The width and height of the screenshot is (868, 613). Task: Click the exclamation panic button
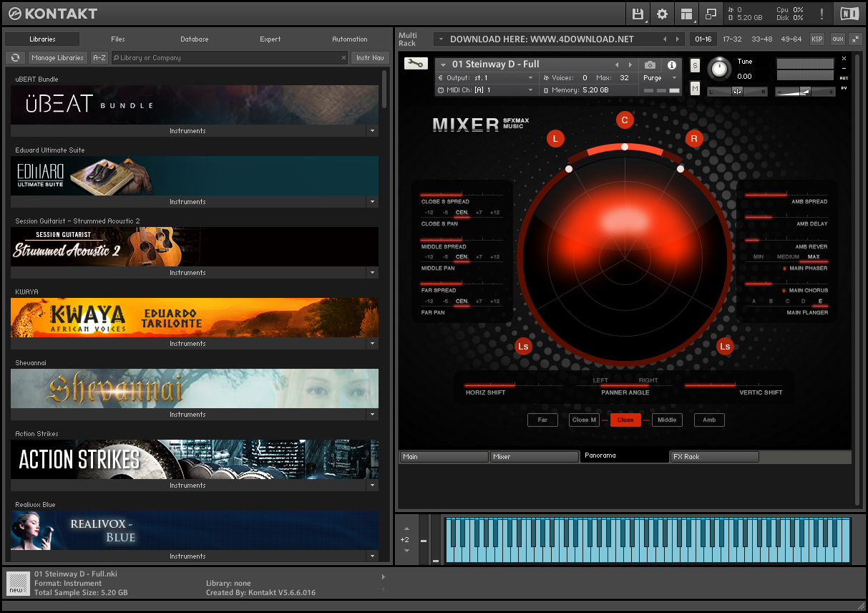[x=821, y=14]
